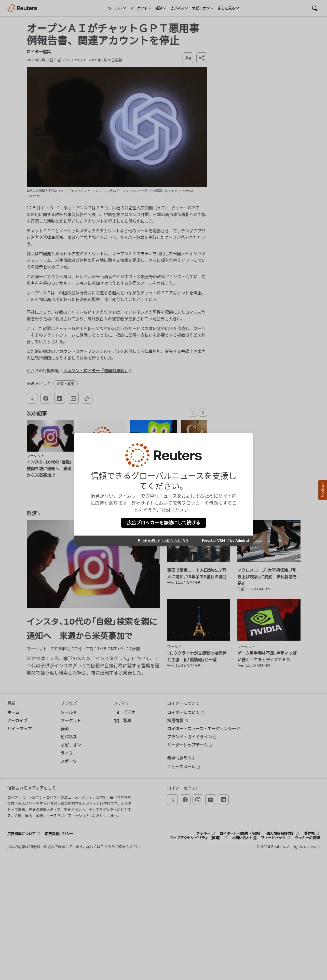This screenshot has width=327, height=980.
Task: Open クッキーの管理 link
Action: [307, 838]
